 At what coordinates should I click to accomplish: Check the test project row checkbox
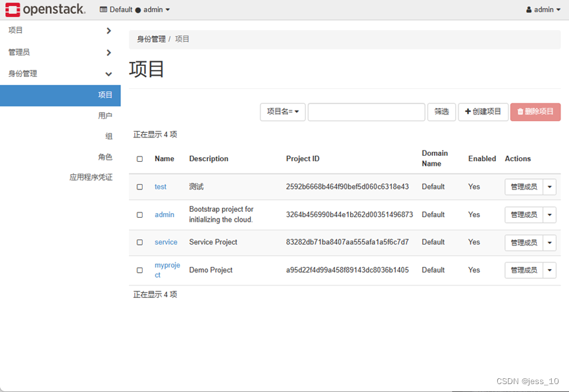(139, 187)
